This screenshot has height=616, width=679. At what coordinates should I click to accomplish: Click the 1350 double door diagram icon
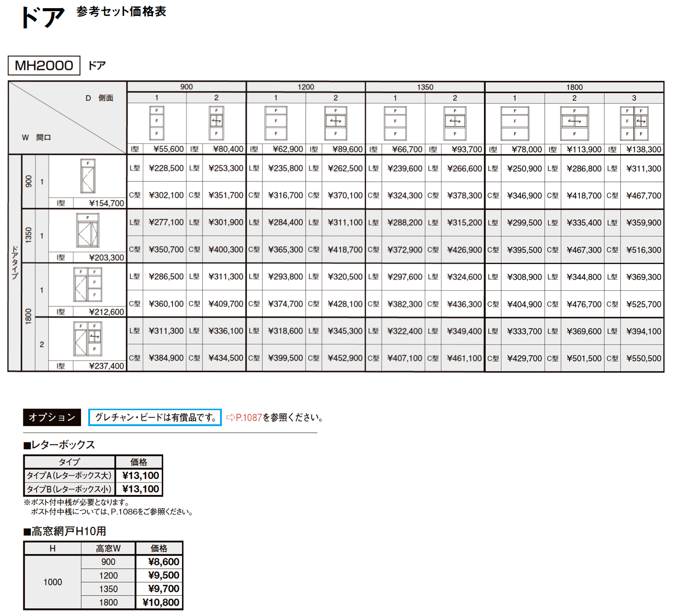(88, 230)
